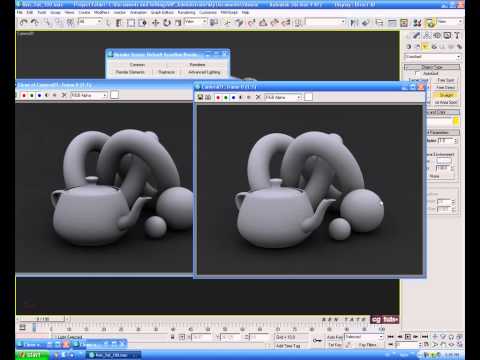Viewport: 480px width, 360px height.
Task: Open the Lights category in Create panel
Action: pos(425,47)
